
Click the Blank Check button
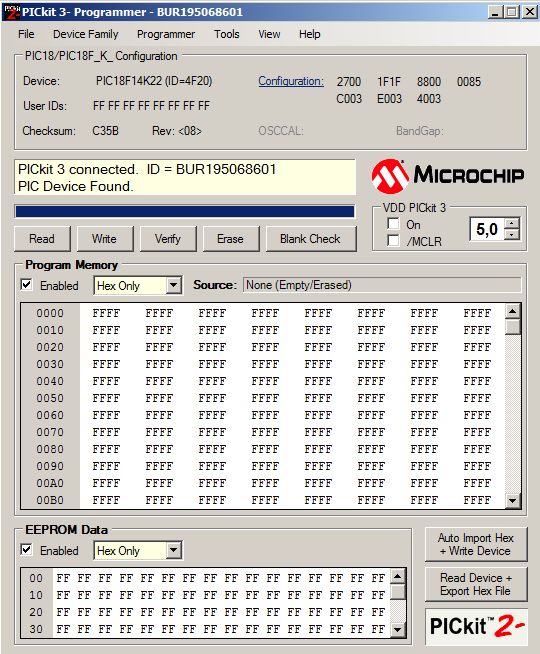(311, 239)
